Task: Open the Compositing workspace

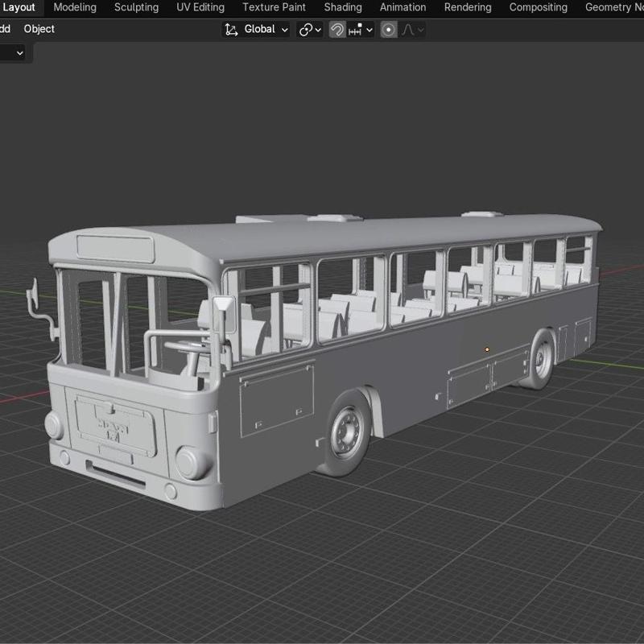Action: point(538,6)
